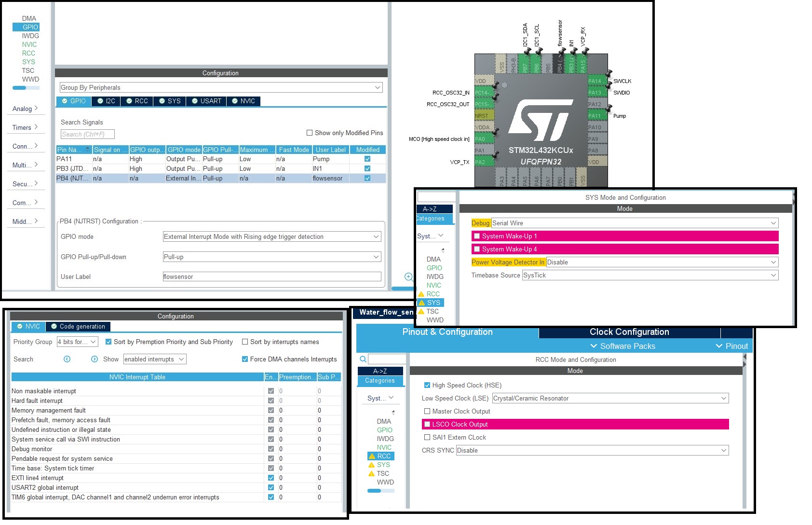Click the grey PA9 pin on the chip

tap(597, 138)
